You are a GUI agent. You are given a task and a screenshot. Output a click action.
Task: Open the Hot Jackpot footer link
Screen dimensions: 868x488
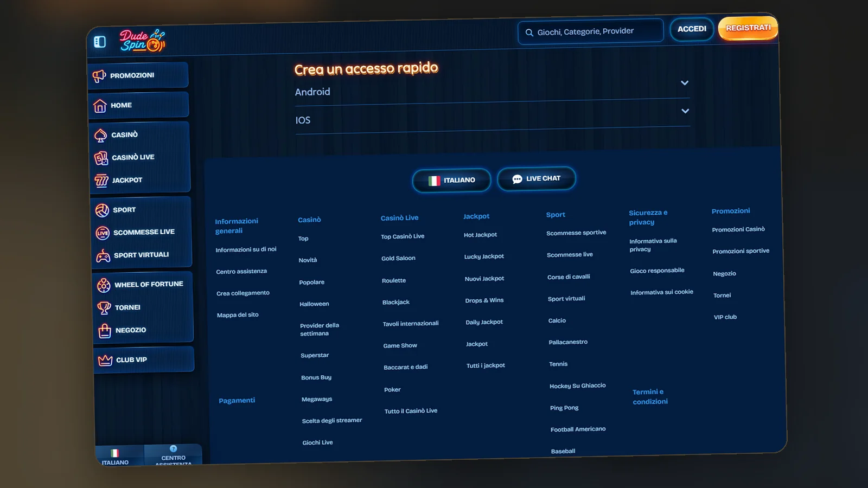click(x=480, y=235)
